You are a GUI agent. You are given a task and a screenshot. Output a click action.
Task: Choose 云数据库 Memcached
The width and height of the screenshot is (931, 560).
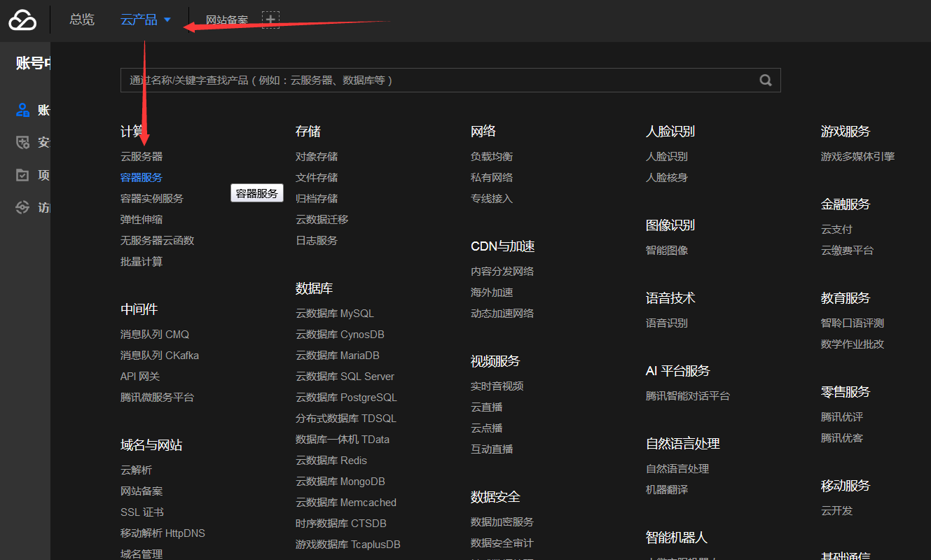(x=346, y=502)
